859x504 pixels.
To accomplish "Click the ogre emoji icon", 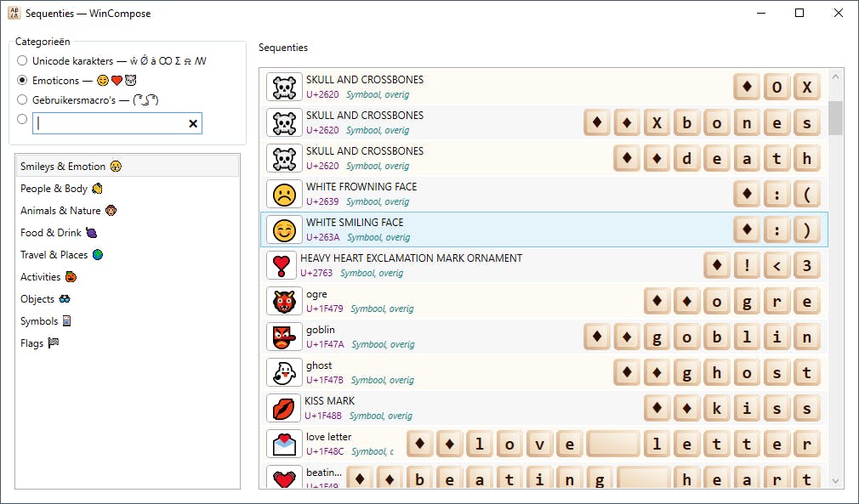I will [283, 300].
